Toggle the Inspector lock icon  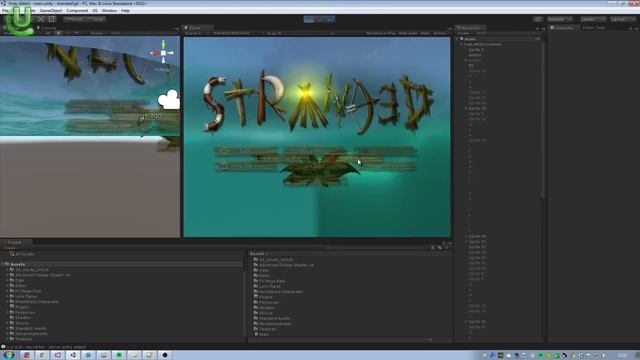tap(631, 28)
